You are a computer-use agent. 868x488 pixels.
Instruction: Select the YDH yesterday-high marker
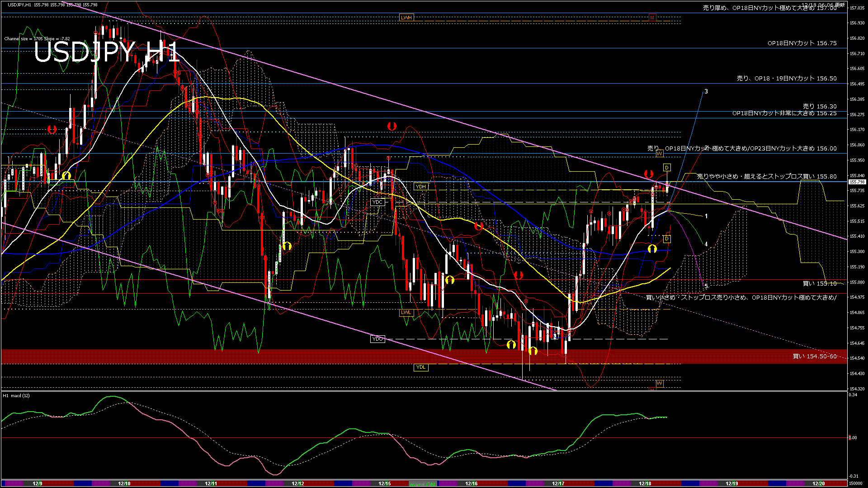coord(421,186)
